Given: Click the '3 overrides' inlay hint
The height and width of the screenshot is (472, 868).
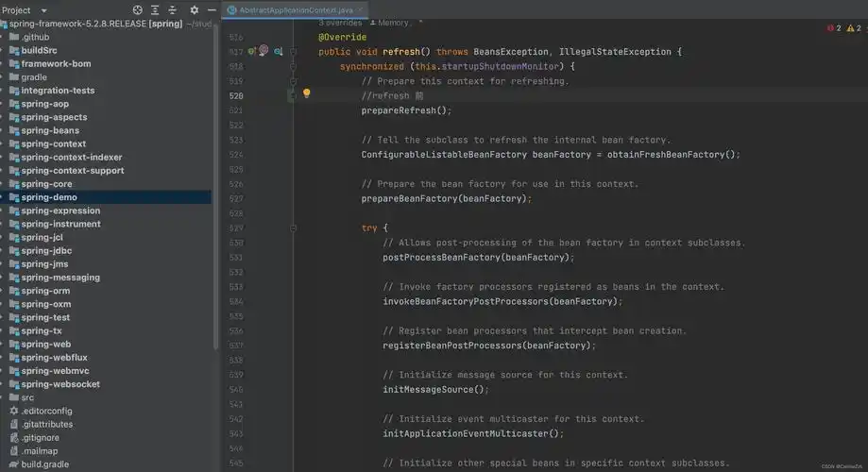Looking at the screenshot, I should click(340, 22).
